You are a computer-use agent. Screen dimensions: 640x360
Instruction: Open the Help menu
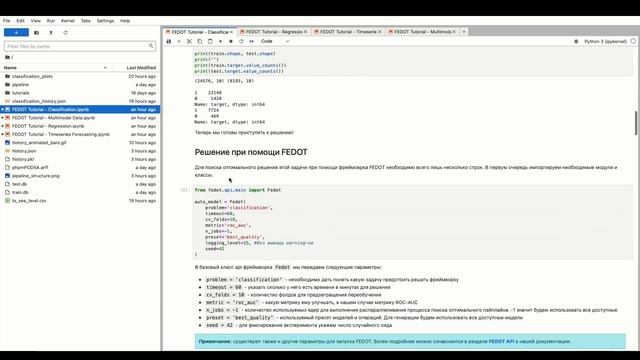125,21
